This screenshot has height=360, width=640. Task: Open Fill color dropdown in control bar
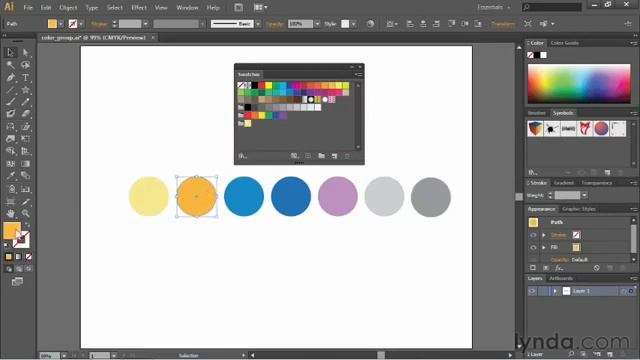(61, 24)
